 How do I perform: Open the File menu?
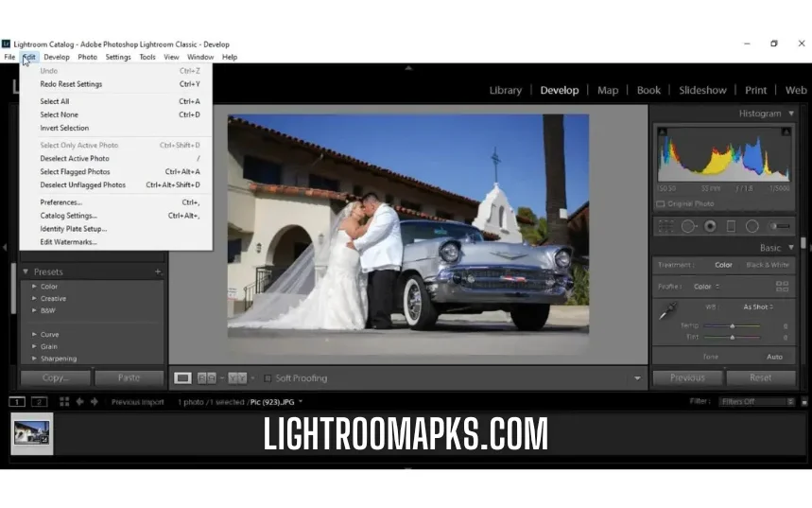[x=9, y=57]
